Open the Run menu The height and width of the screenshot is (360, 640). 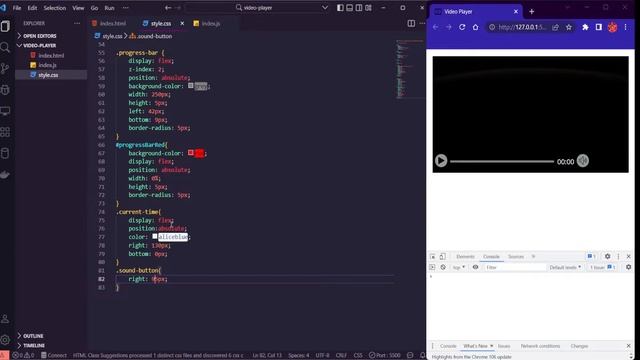[109, 8]
